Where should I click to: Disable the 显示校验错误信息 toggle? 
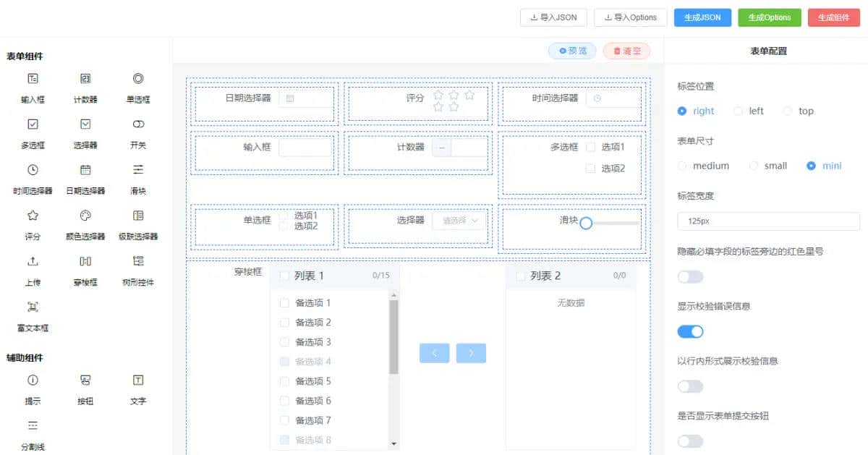[x=689, y=331]
